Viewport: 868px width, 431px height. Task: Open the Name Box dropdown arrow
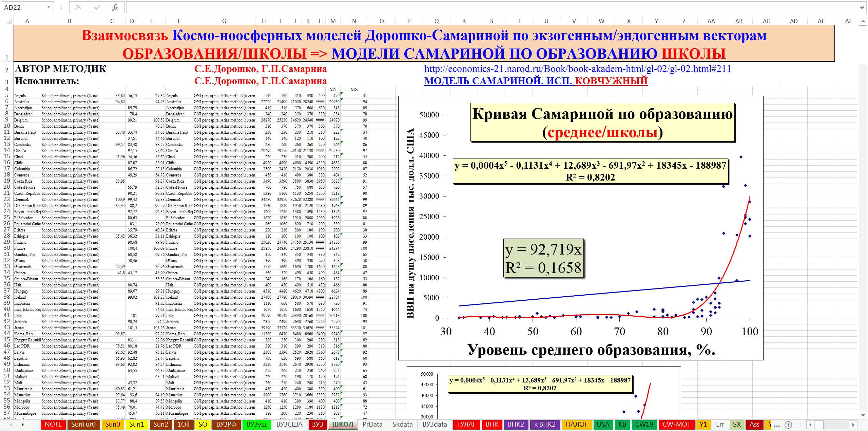(49, 7)
